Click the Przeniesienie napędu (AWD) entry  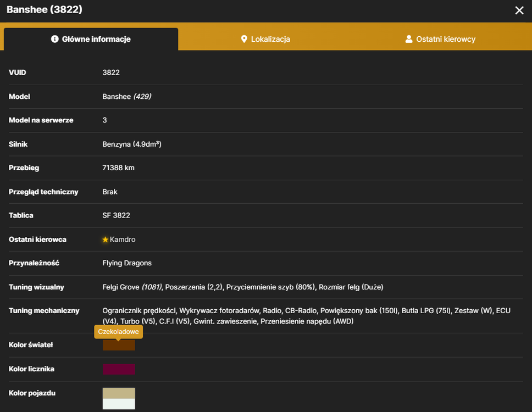pos(307,321)
